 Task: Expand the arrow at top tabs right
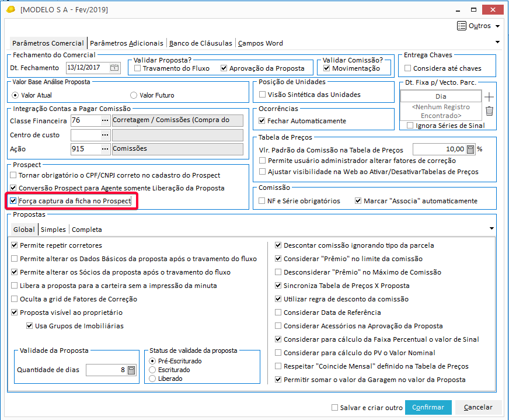(497, 42)
